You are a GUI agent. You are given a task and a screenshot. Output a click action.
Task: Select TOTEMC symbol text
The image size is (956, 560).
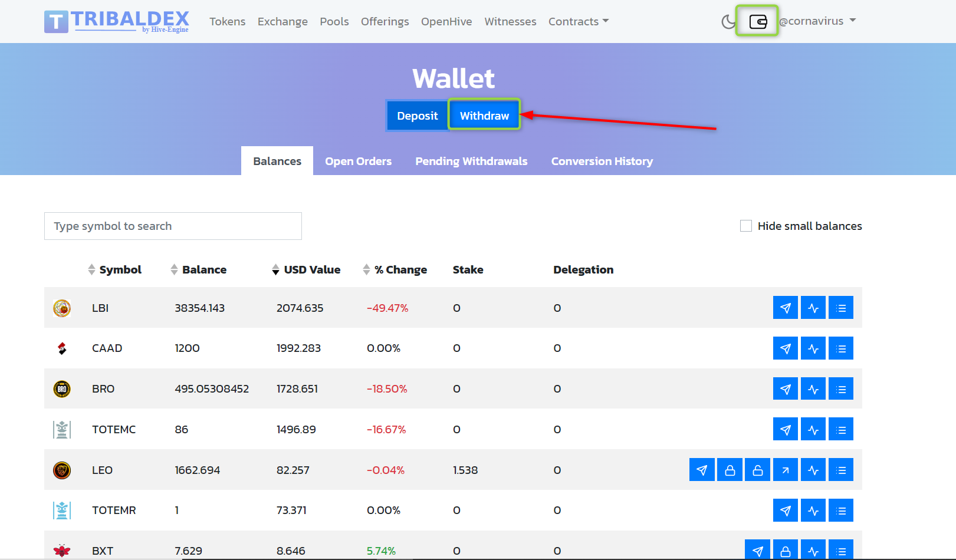pyautogui.click(x=114, y=430)
